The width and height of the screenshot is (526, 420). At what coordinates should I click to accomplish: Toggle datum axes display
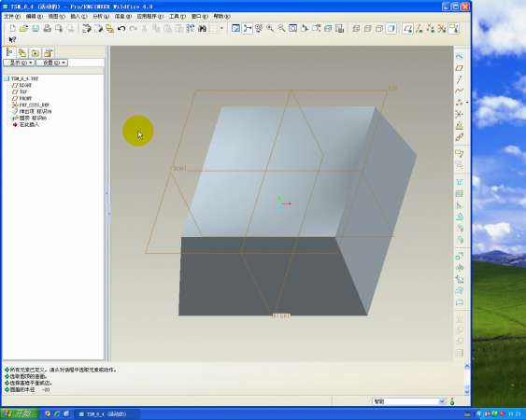[419, 29]
